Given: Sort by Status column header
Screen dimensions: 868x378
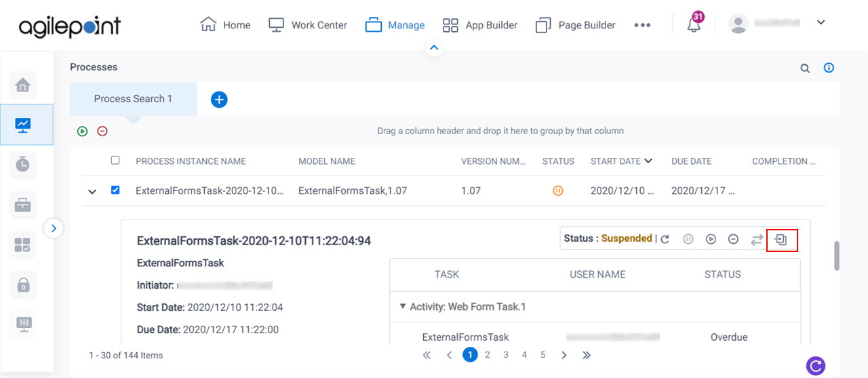Looking at the screenshot, I should pyautogui.click(x=558, y=161).
